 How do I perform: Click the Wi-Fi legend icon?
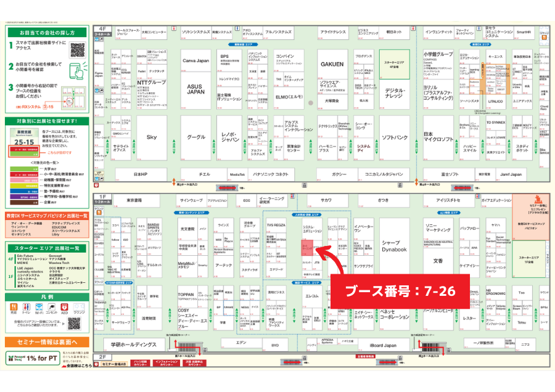pos(39,307)
